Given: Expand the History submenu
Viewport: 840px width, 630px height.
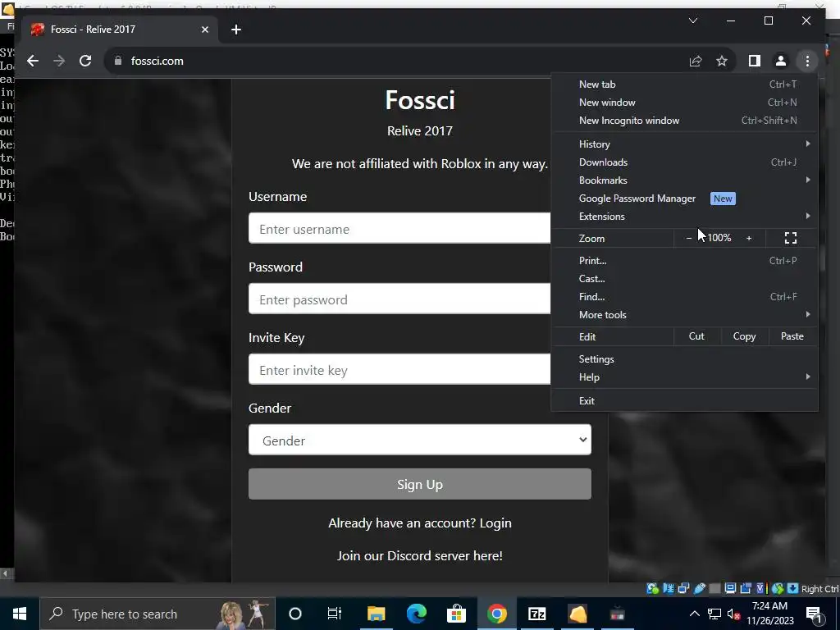Looking at the screenshot, I should [685, 144].
